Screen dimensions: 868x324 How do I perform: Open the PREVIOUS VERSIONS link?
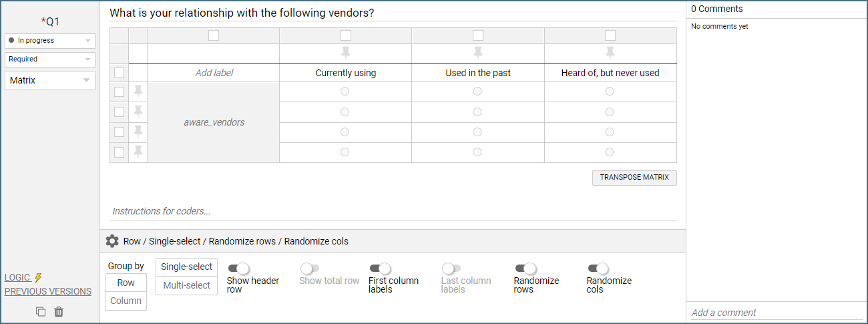pyautogui.click(x=48, y=291)
